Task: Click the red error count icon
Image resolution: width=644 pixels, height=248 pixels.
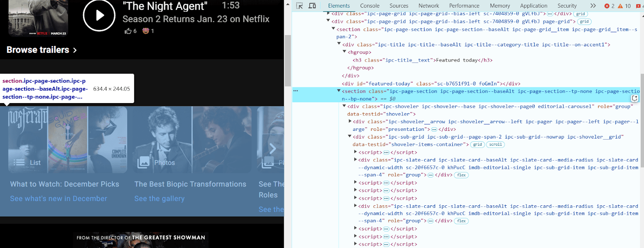Action: (x=607, y=6)
